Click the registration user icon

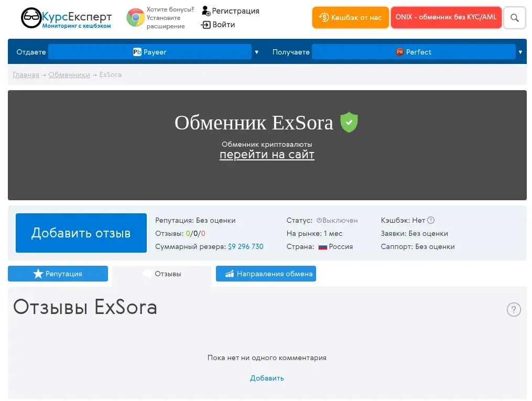206,11
